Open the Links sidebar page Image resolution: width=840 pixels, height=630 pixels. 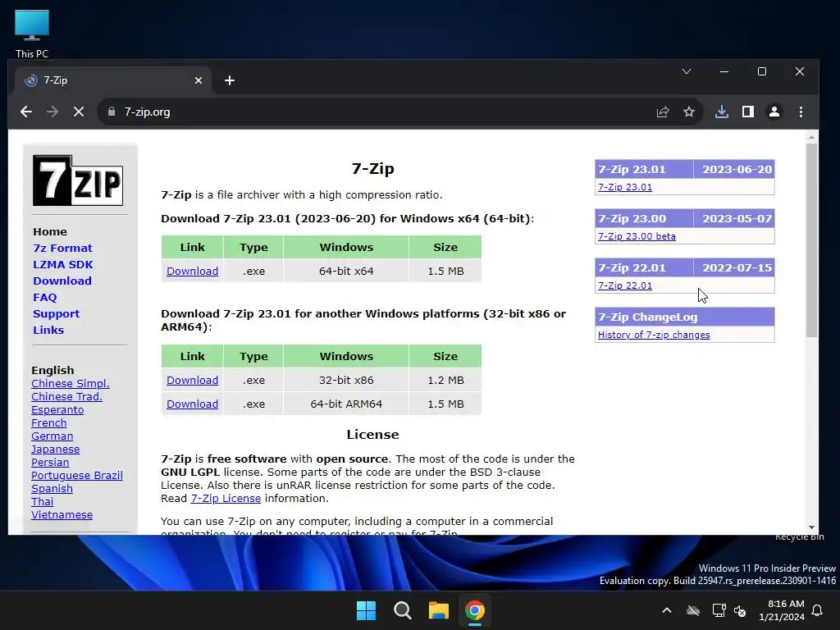tap(48, 330)
